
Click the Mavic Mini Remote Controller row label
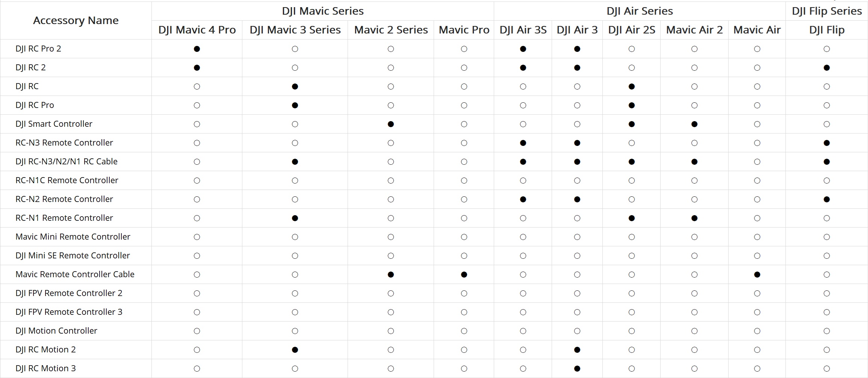(73, 237)
